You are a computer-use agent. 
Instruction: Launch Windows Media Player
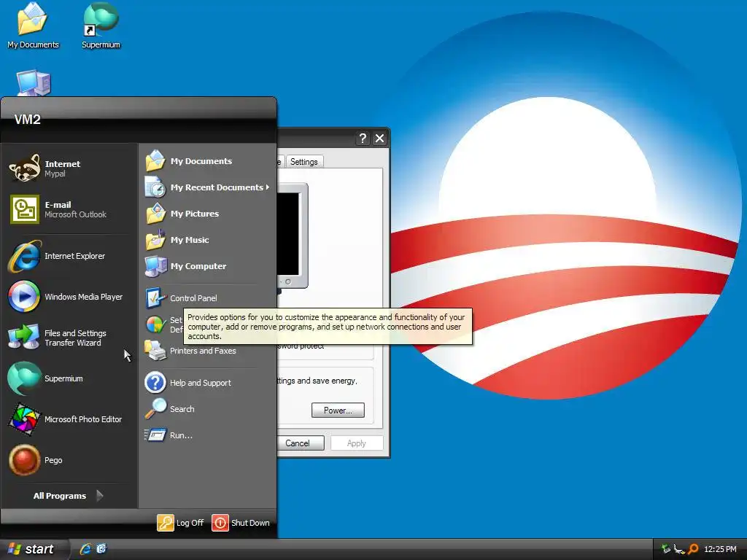click(x=69, y=297)
